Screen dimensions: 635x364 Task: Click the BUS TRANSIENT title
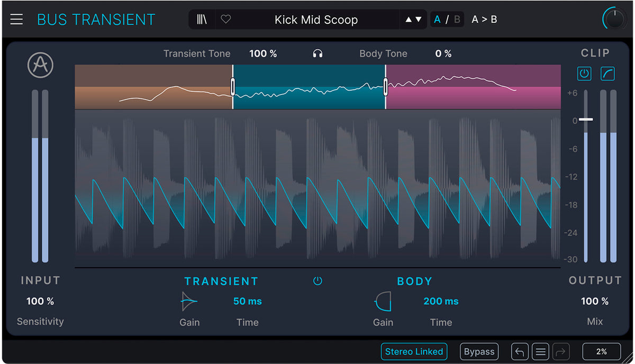[x=96, y=20]
